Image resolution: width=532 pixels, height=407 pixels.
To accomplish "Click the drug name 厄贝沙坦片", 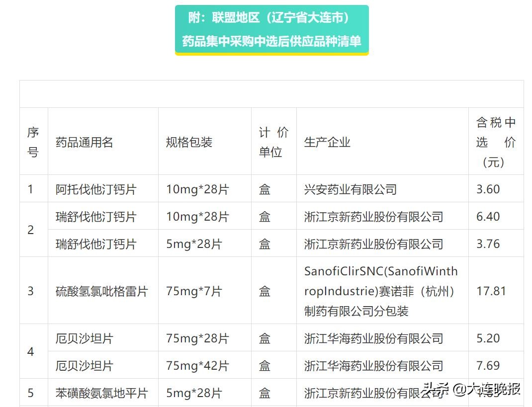I will [81, 338].
